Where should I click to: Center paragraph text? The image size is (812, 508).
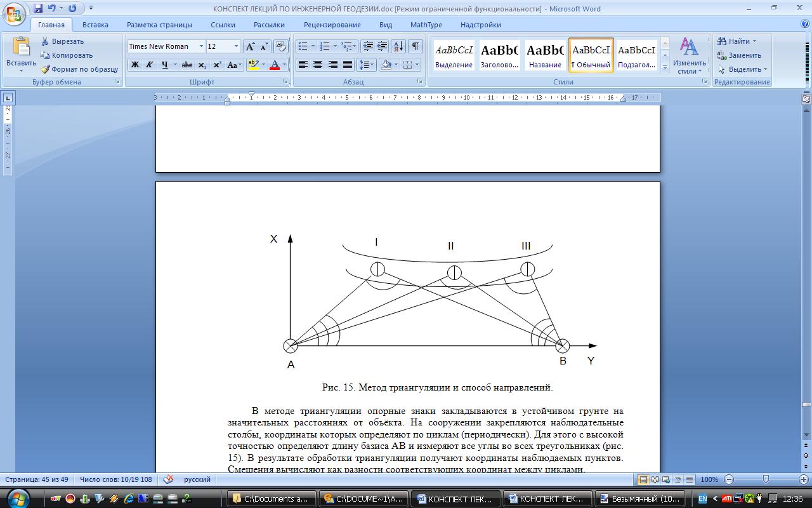click(x=318, y=65)
